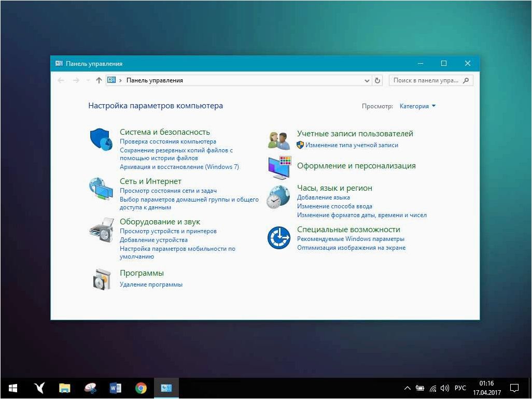
Task: Click Архивация и восстановление (Windows 7)
Action: 179,167
